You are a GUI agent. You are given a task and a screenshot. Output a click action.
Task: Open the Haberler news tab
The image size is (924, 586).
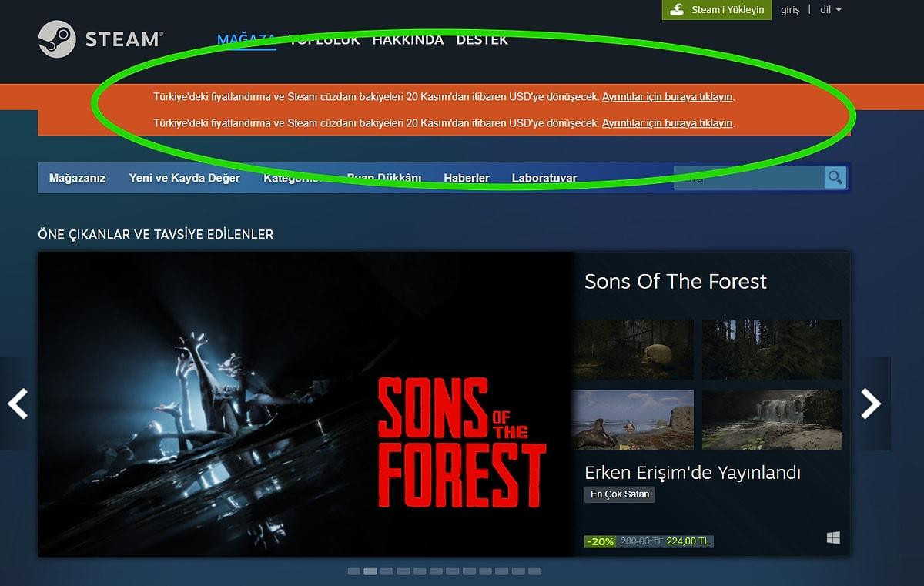click(467, 178)
